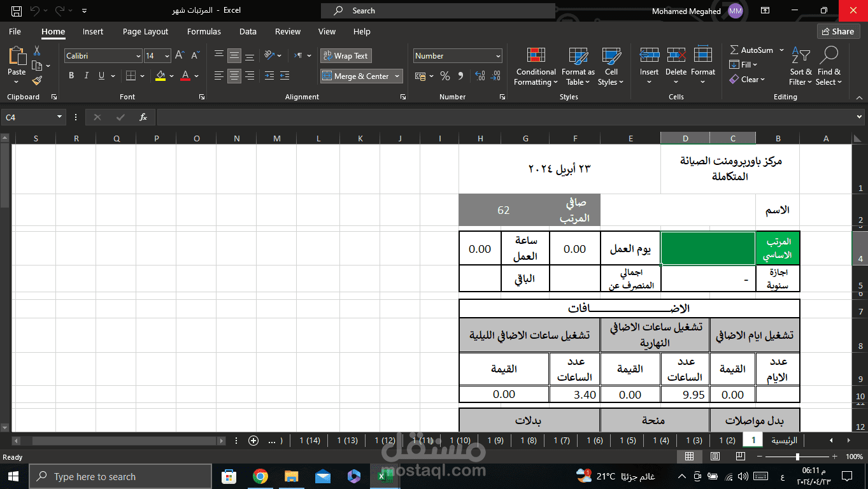Open File Explorer from the taskbar
This screenshot has width=868, height=489.
click(x=291, y=476)
